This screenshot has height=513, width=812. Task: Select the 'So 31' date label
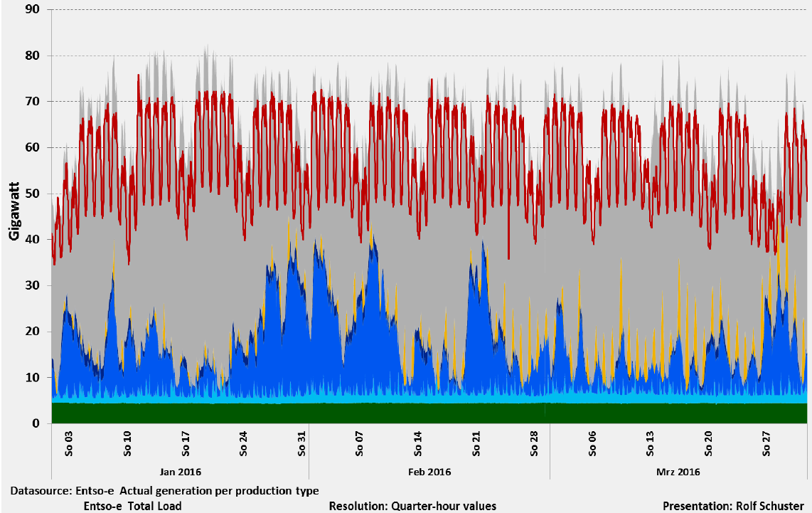302,443
